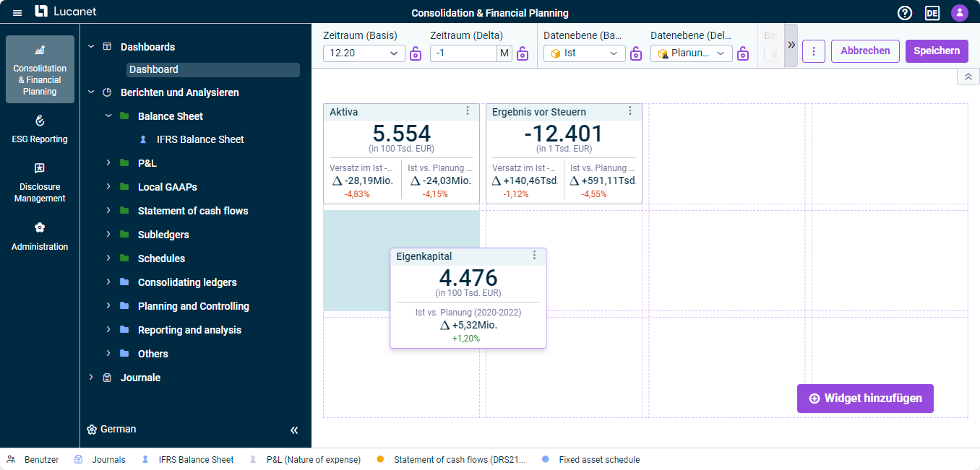Click the Zeitraum (Delta) input field
The height and width of the screenshot is (470, 980).
pyautogui.click(x=463, y=53)
